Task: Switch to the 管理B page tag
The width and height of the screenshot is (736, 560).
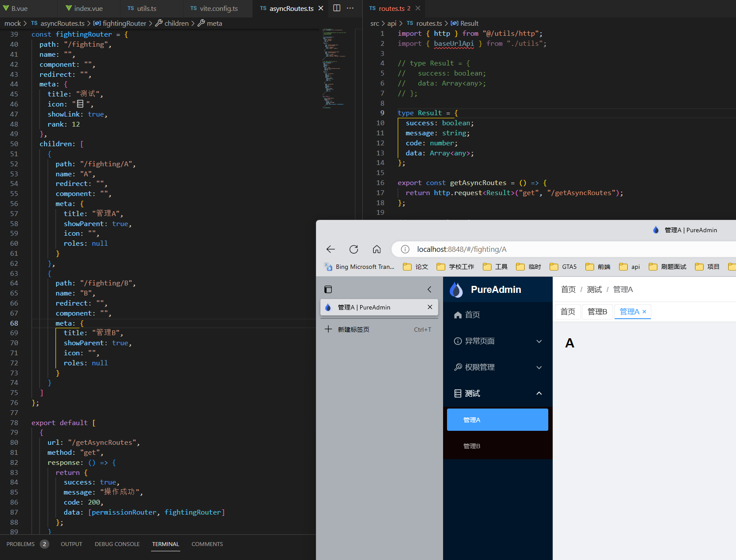Action: pyautogui.click(x=597, y=312)
